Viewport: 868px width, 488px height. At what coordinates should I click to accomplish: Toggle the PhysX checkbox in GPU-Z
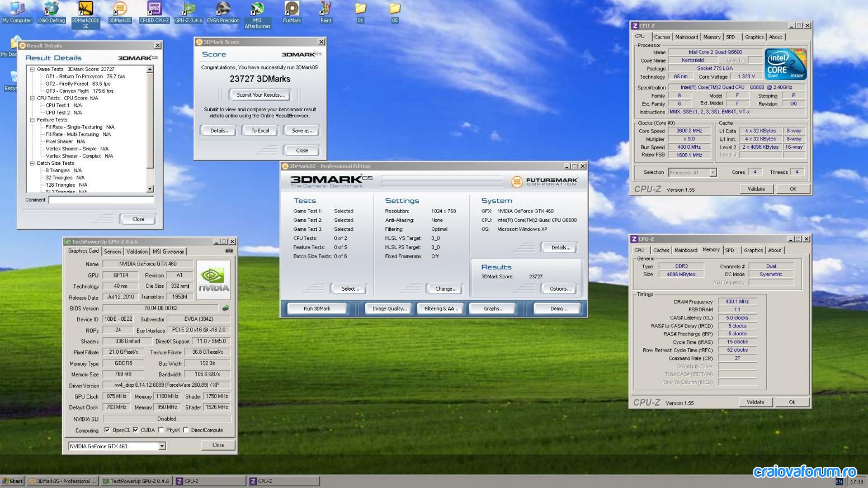coord(161,430)
